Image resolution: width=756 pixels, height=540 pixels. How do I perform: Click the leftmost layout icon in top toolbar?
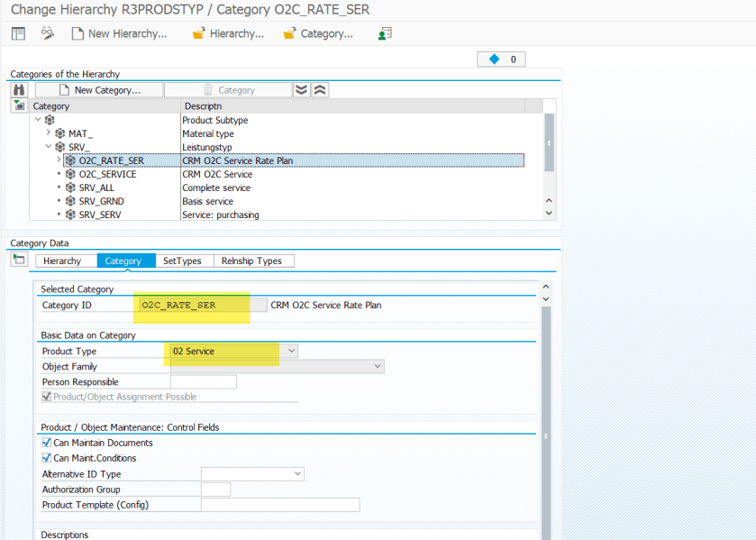pos(18,33)
